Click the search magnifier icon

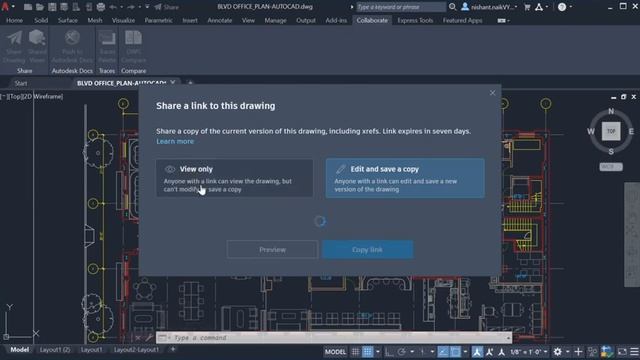point(452,7)
